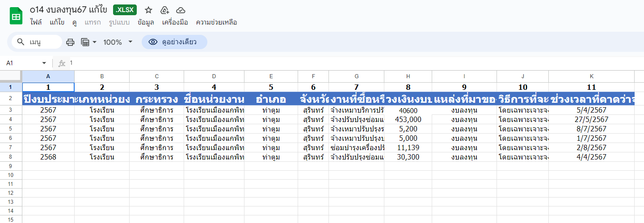Viewport: 644px width, 223px height.
Task: Open the Help menu (ความช่วยเหลือ)
Action: (x=216, y=22)
